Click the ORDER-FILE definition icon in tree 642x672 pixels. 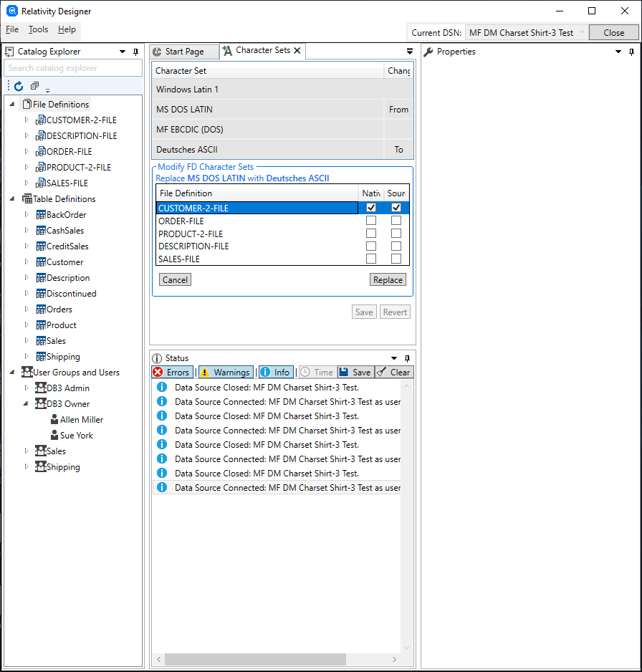click(40, 152)
